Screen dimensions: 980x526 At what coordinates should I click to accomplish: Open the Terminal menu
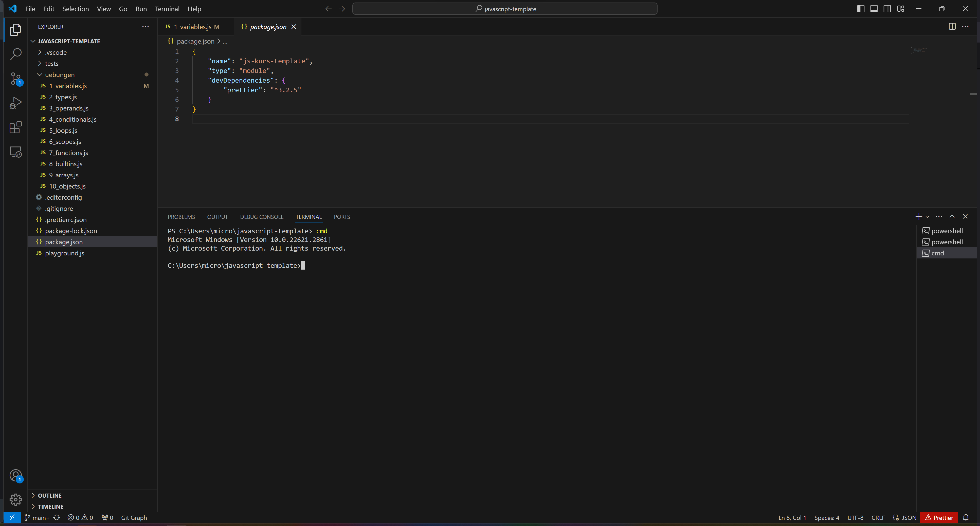(167, 9)
